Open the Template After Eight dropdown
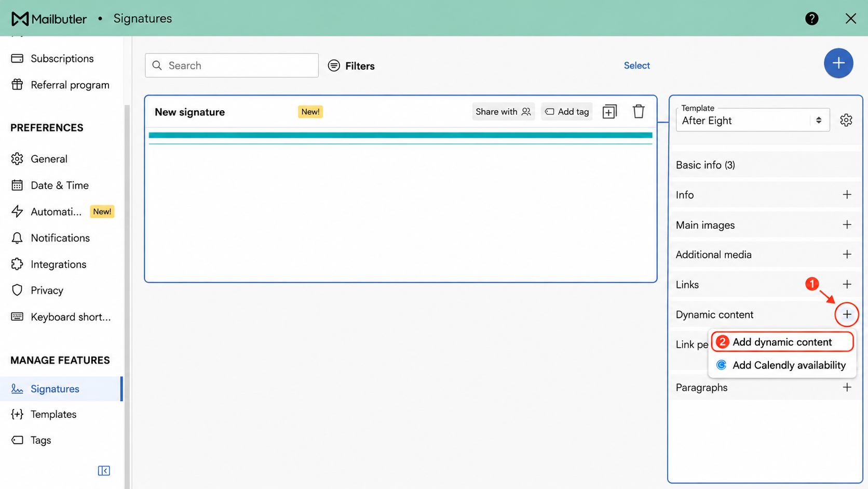 click(752, 121)
